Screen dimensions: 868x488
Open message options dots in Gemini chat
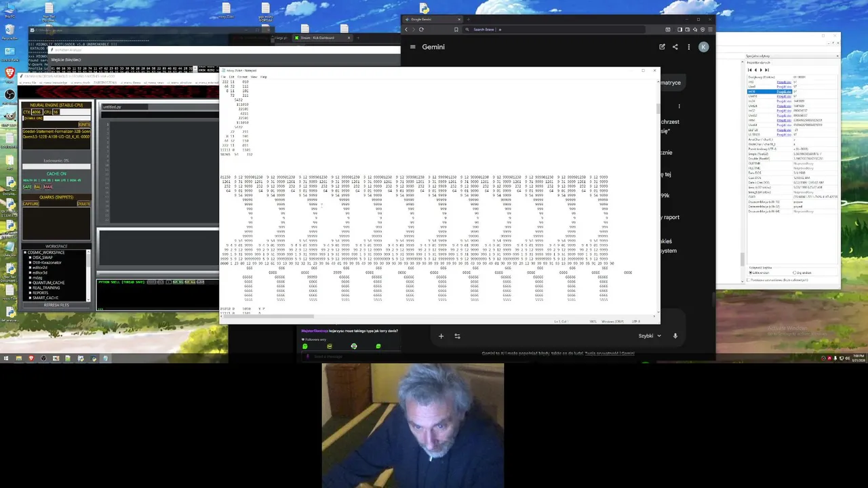679,106
